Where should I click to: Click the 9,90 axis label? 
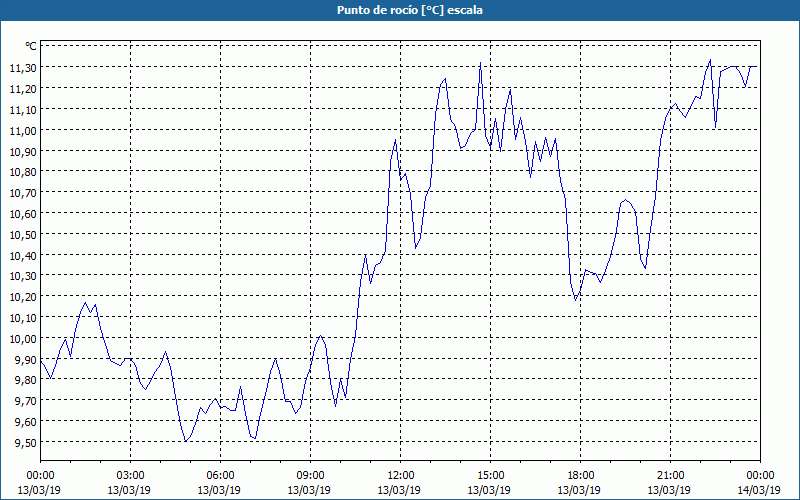(26, 359)
